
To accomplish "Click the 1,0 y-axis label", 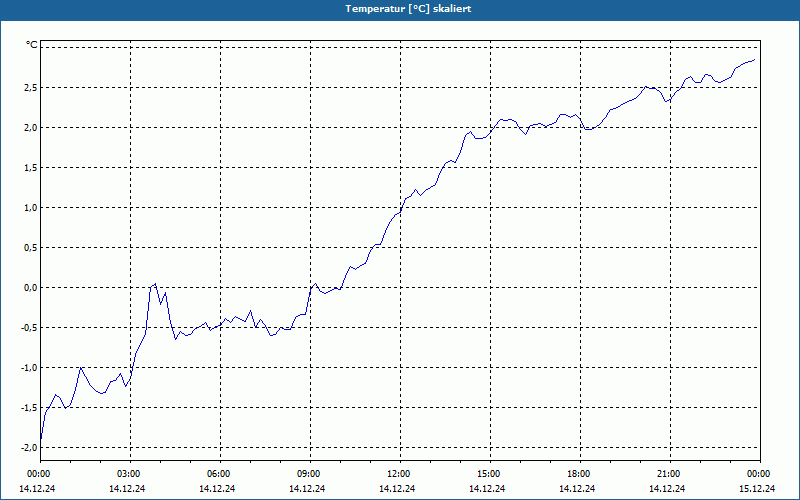I will pyautogui.click(x=31, y=208).
